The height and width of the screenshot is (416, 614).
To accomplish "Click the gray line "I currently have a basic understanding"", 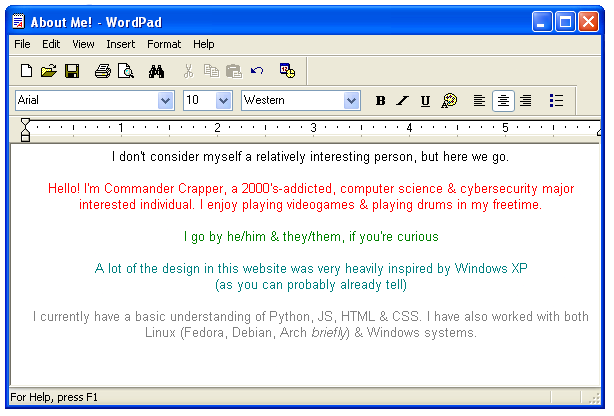I will point(311,317).
